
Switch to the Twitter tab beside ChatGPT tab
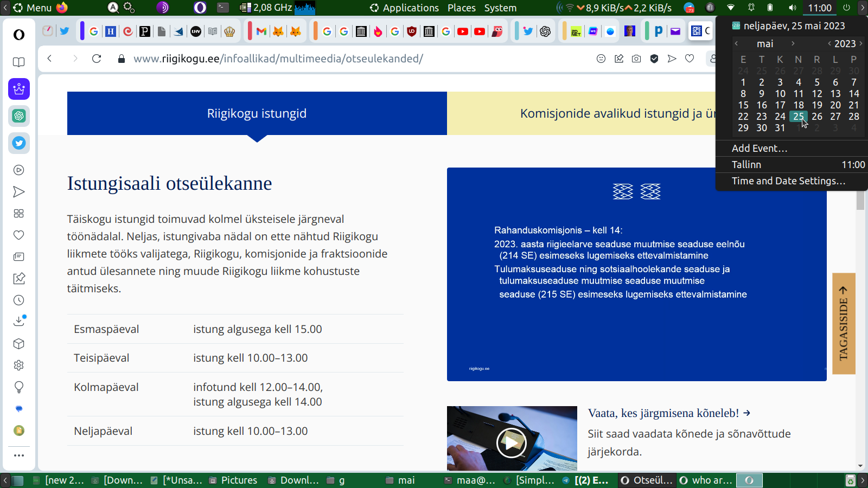point(528,31)
